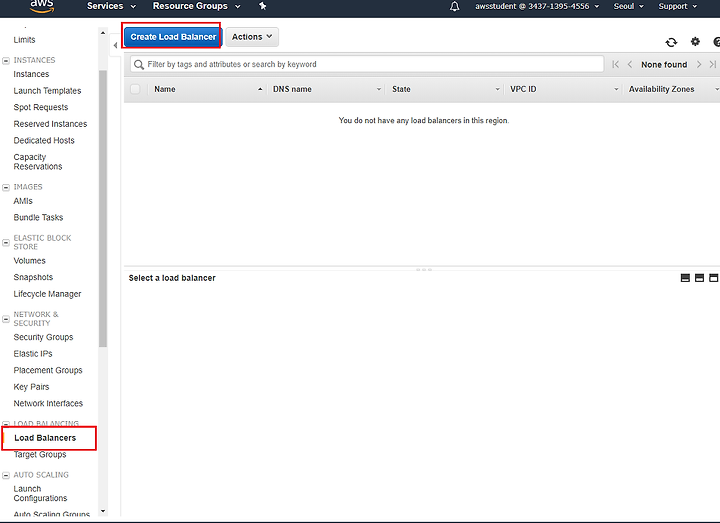
Task: Open Launch Configurations in sidebar
Action: point(40,494)
